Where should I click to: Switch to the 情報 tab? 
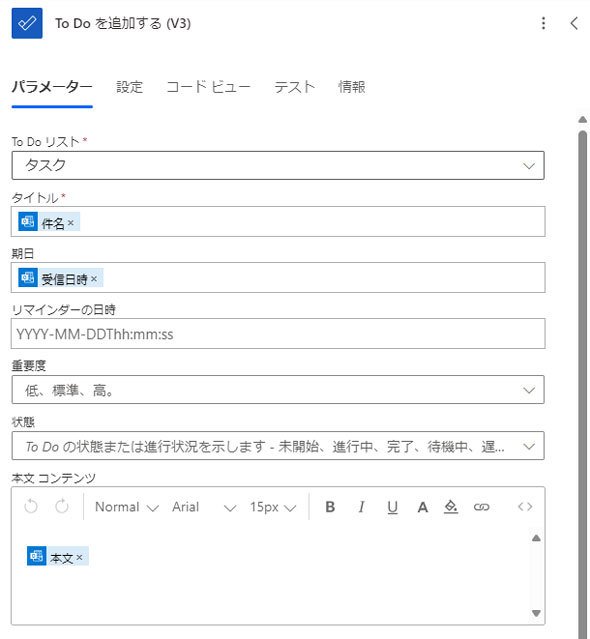pos(352,87)
